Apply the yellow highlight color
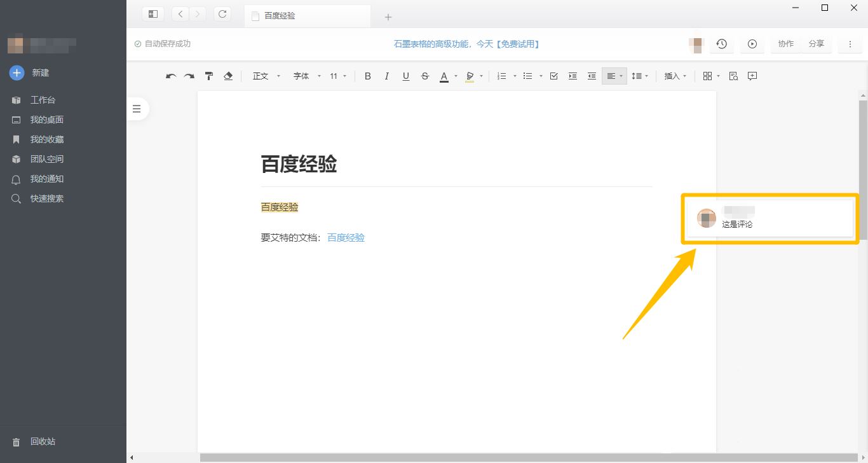This screenshot has height=463, width=868. [470, 76]
